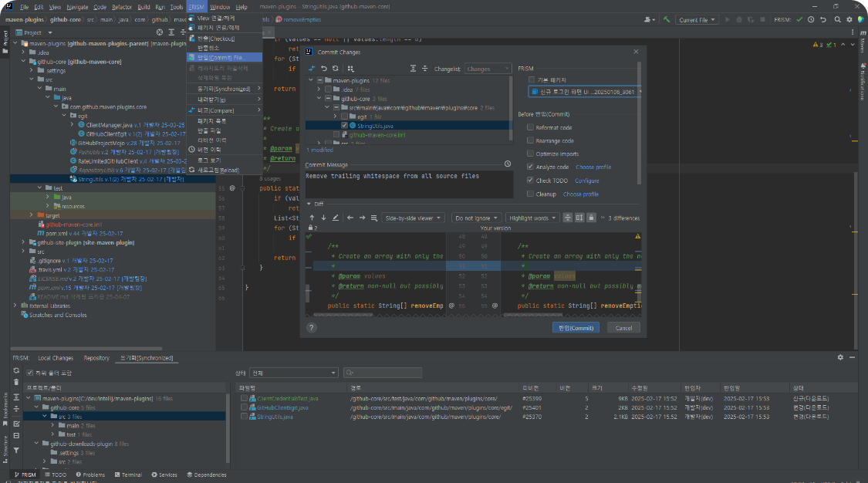Viewport: 868px width, 483px height.
Task: Click the edit source pencil icon in Diff
Action: pyautogui.click(x=336, y=218)
